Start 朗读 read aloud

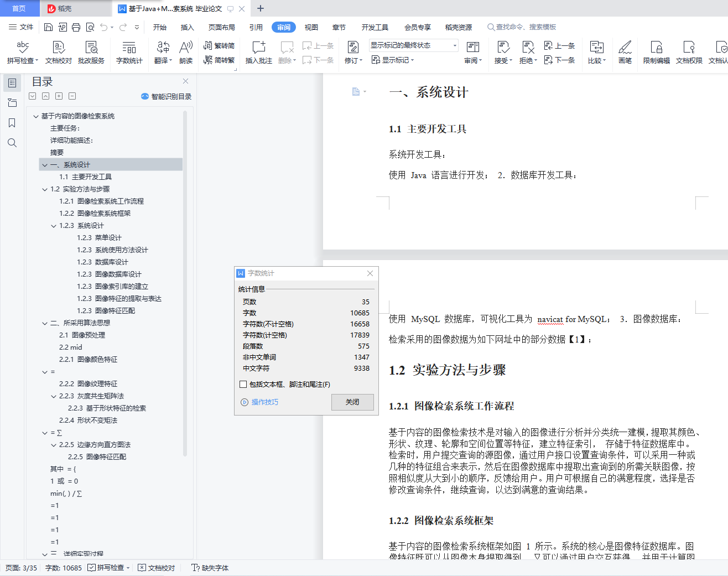click(186, 53)
